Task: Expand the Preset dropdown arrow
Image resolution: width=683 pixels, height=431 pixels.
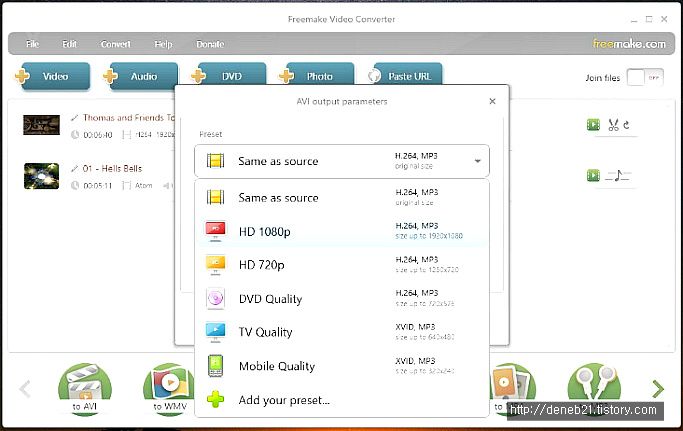Action: [477, 161]
